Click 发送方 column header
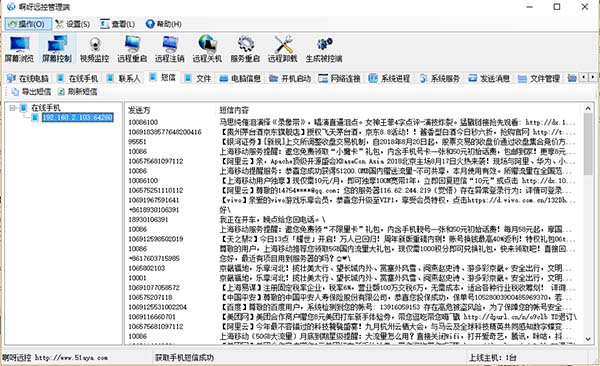Image resolution: width=600 pixels, height=366 pixels. click(x=139, y=111)
